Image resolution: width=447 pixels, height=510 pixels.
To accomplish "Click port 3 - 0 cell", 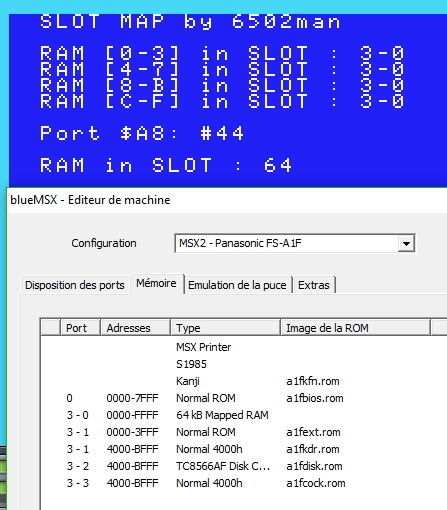I will coord(78,415).
